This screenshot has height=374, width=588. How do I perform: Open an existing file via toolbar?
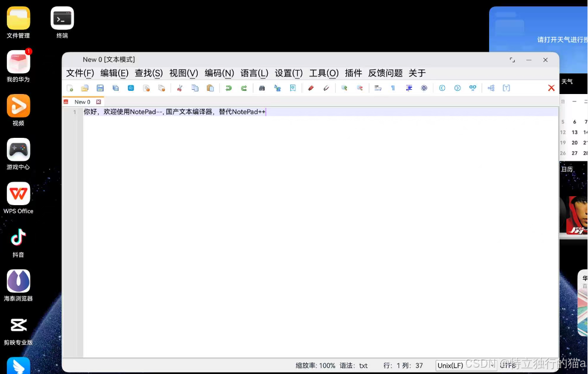(85, 88)
